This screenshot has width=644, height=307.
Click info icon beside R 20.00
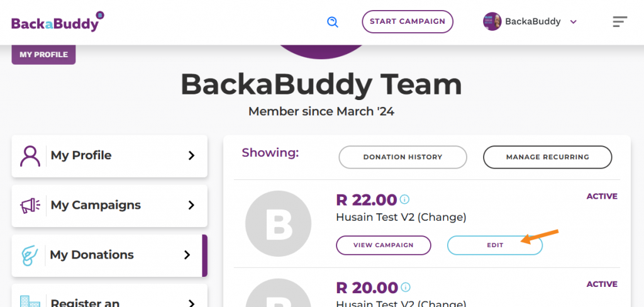[x=406, y=287]
